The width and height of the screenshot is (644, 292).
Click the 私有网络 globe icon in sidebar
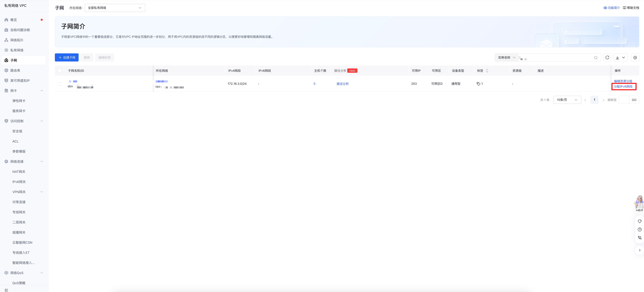[x=6, y=50]
